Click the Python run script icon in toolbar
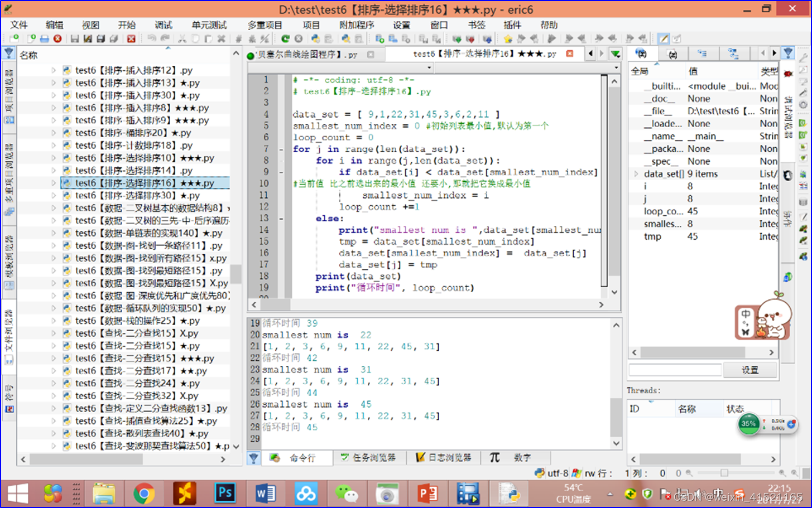This screenshot has height=508, width=812. pyautogui.click(x=315, y=39)
